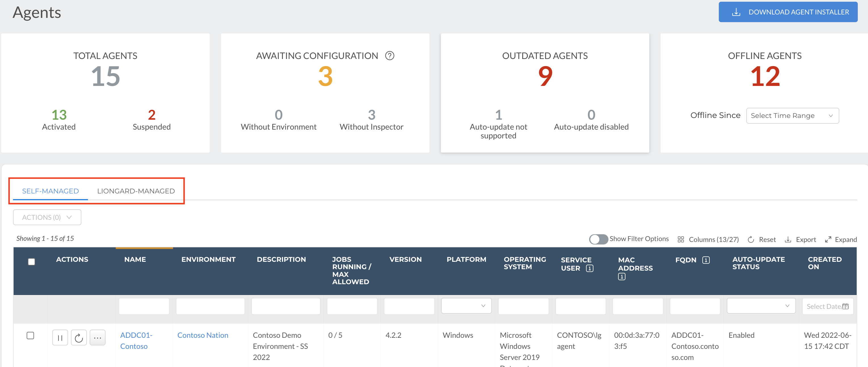The image size is (868, 367).
Task: Click the Service User info icon
Action: [x=589, y=268]
